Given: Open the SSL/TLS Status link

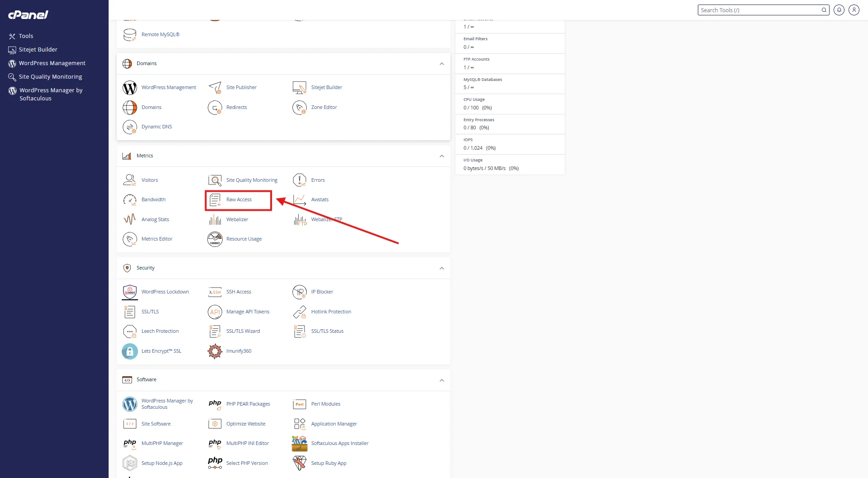Looking at the screenshot, I should point(327,331).
